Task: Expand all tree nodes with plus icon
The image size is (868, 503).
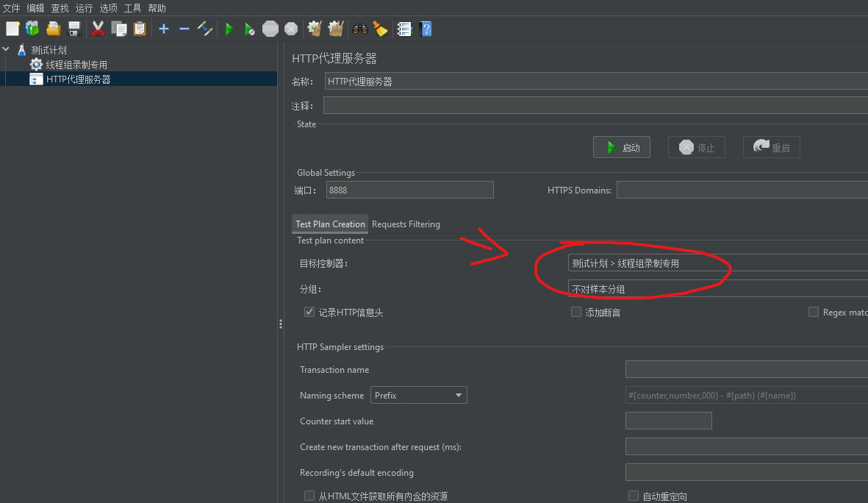Action: [164, 28]
